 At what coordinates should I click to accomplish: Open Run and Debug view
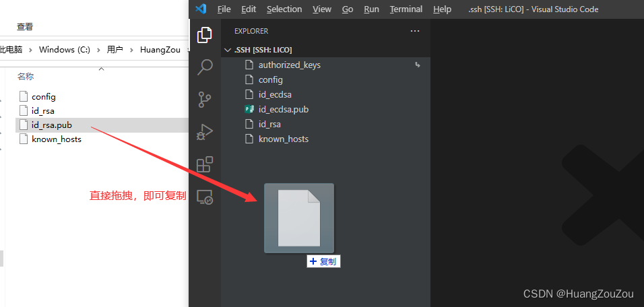(x=205, y=132)
